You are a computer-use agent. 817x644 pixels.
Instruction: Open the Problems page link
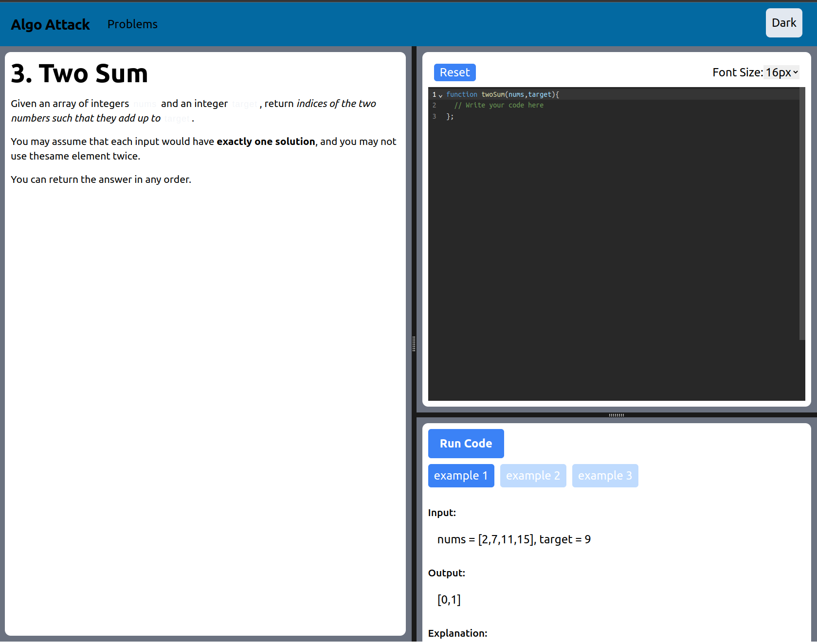click(x=132, y=24)
